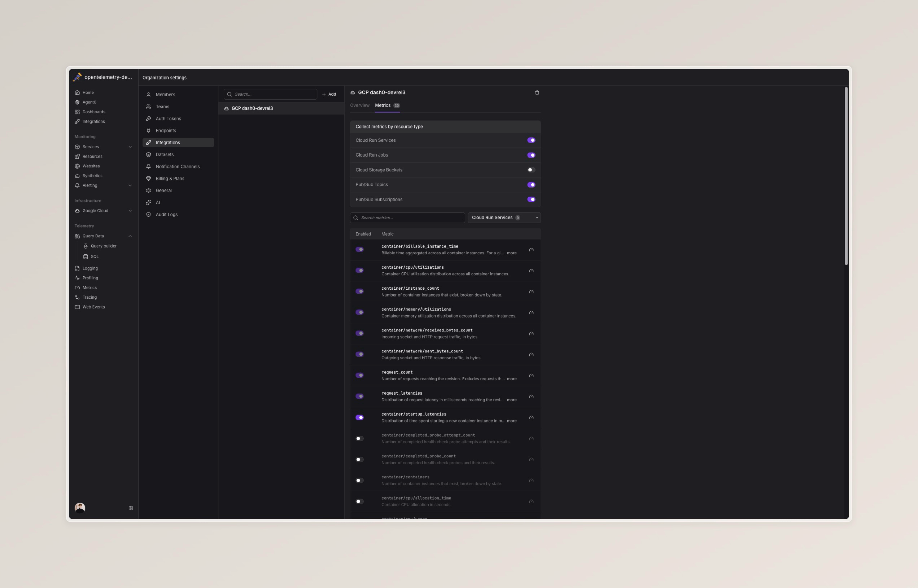The height and width of the screenshot is (588, 918).
Task: Click the vertical scrollbar on the right
Action: [846, 176]
